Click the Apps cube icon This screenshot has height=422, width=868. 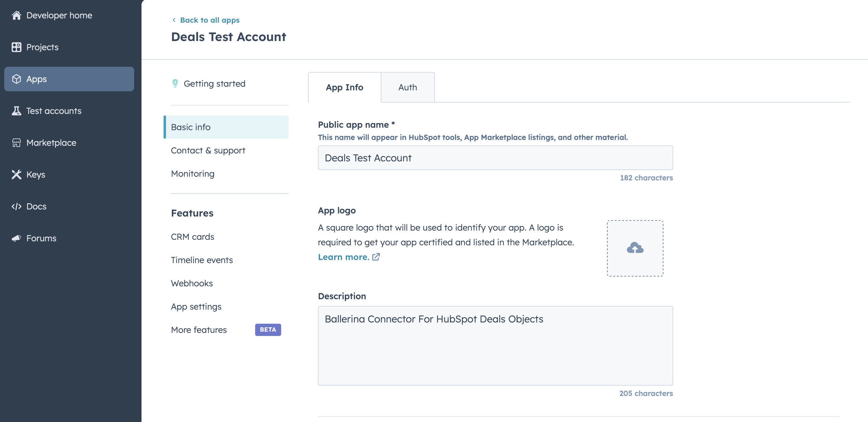point(16,79)
